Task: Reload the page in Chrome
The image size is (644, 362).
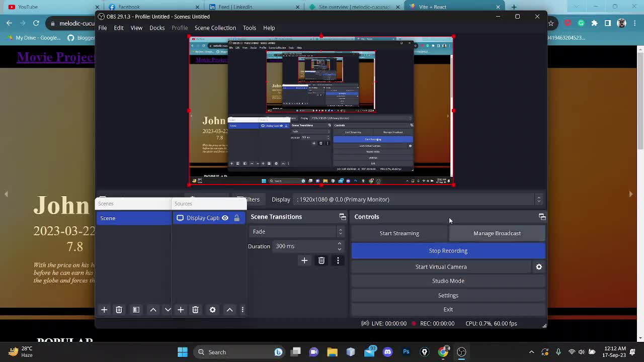Action: click(x=36, y=23)
